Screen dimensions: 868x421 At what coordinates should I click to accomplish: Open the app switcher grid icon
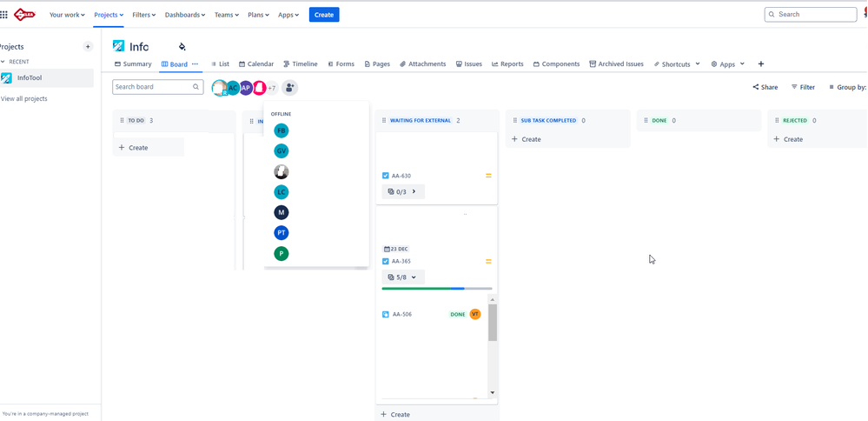tap(3, 15)
